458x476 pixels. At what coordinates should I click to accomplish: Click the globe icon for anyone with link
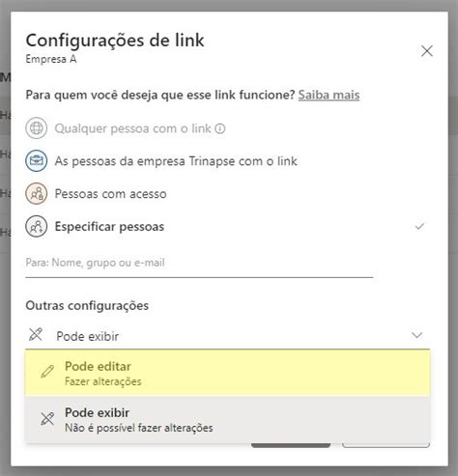click(37, 128)
